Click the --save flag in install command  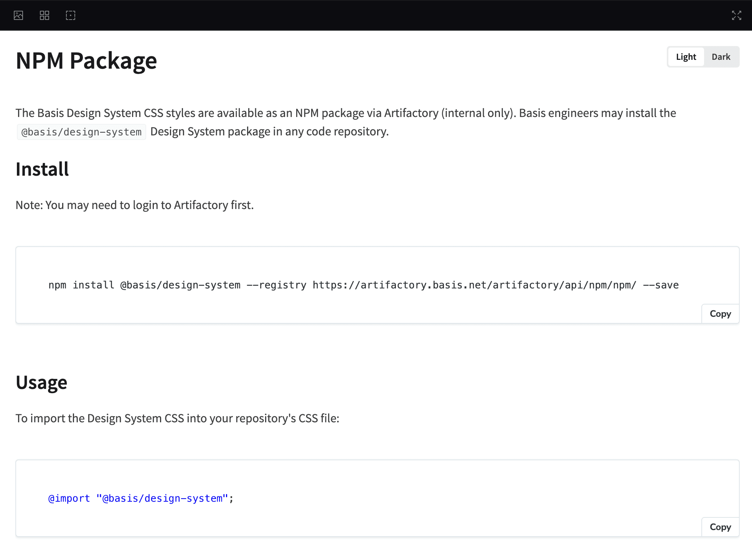[661, 285]
